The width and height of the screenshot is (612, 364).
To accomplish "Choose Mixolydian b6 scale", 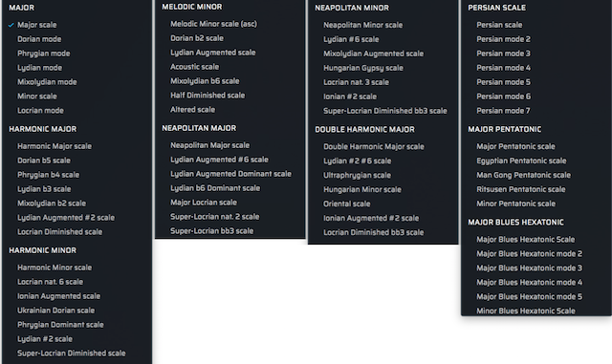I will coord(205,81).
